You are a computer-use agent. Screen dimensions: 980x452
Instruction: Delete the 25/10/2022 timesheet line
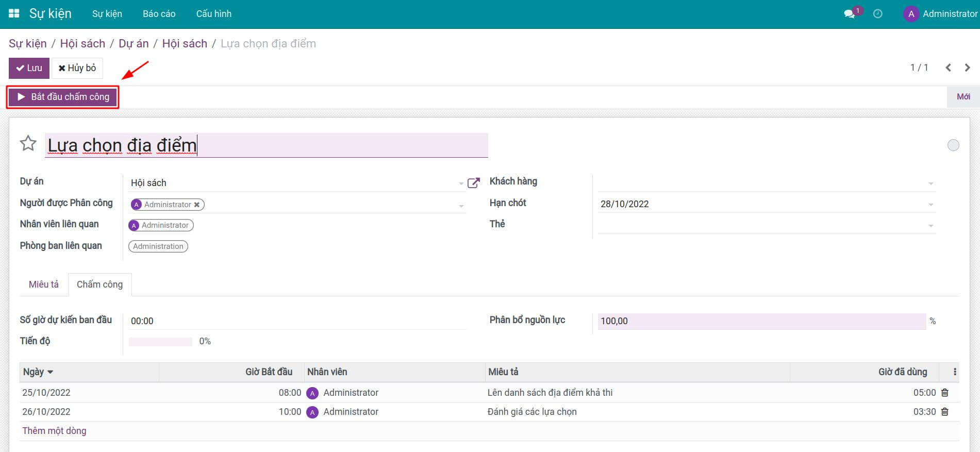945,393
